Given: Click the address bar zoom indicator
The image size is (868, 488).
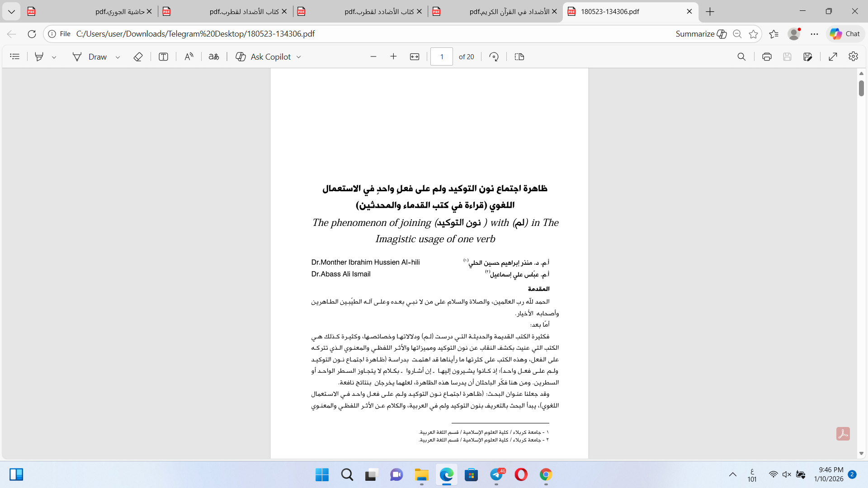Looking at the screenshot, I should (x=737, y=34).
